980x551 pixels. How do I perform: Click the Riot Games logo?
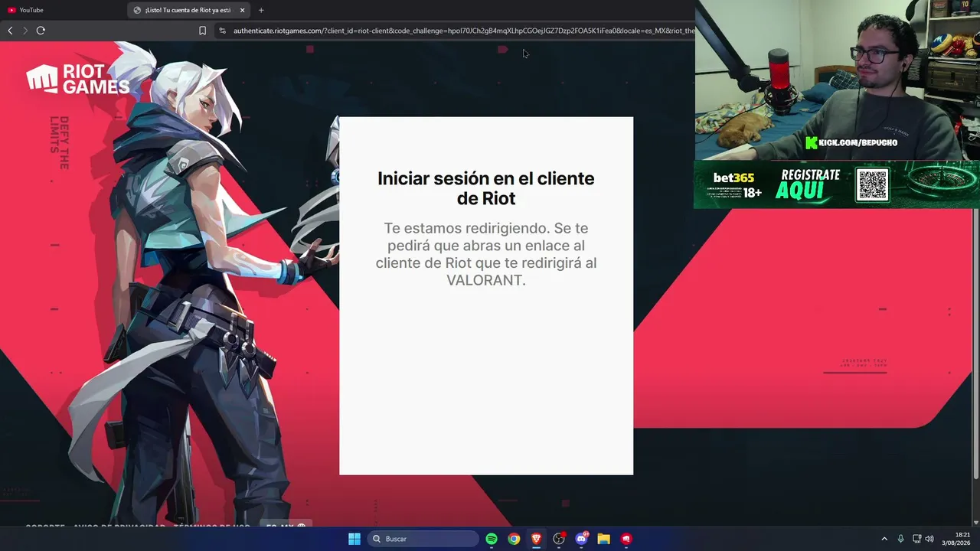(78, 80)
